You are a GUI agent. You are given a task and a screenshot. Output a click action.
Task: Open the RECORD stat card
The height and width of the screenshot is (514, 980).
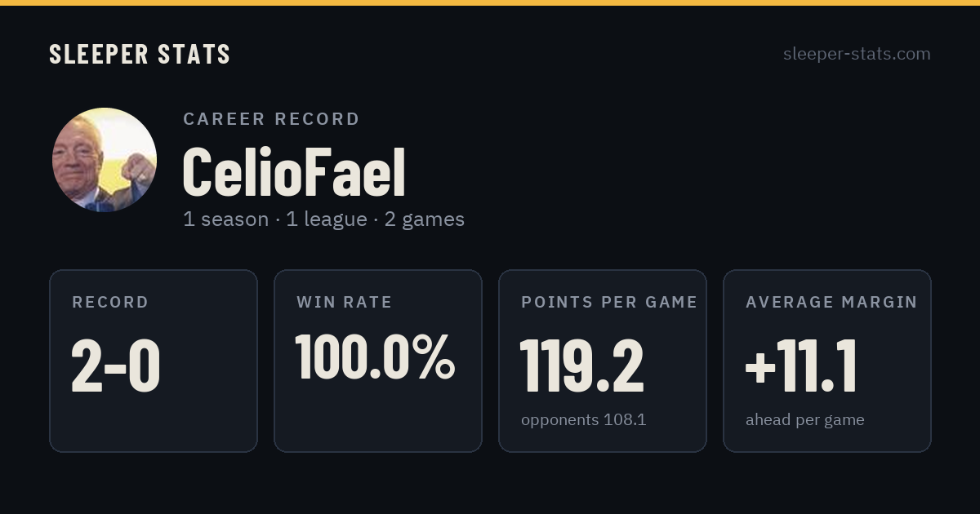154,361
